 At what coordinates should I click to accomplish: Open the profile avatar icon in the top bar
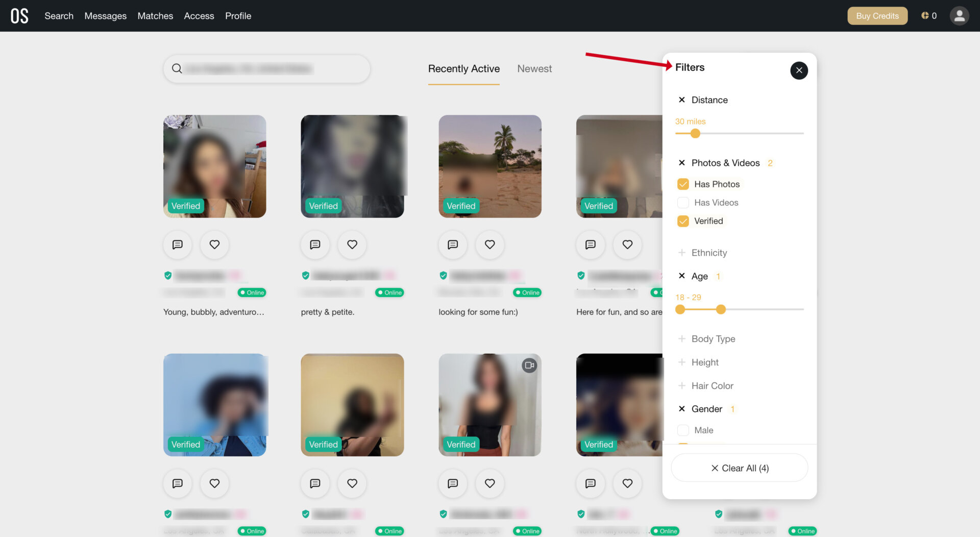(960, 15)
